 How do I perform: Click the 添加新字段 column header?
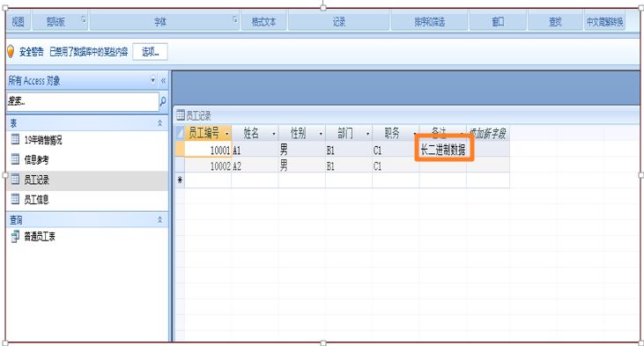click(488, 133)
